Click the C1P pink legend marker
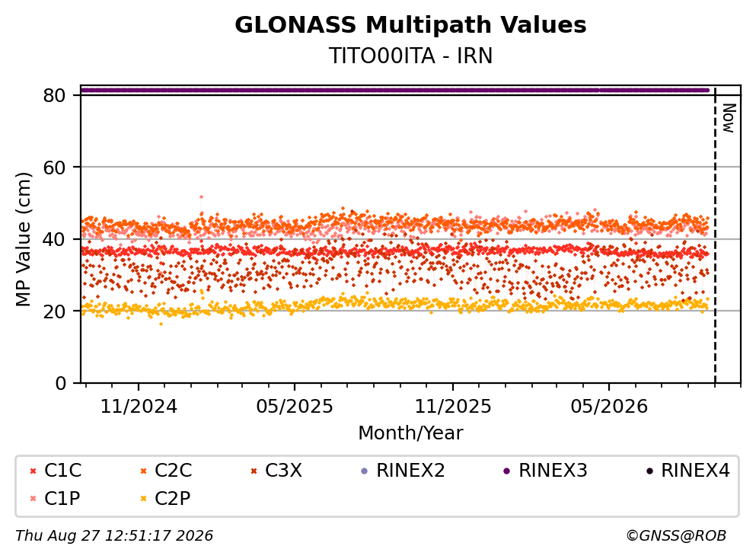 (x=33, y=499)
